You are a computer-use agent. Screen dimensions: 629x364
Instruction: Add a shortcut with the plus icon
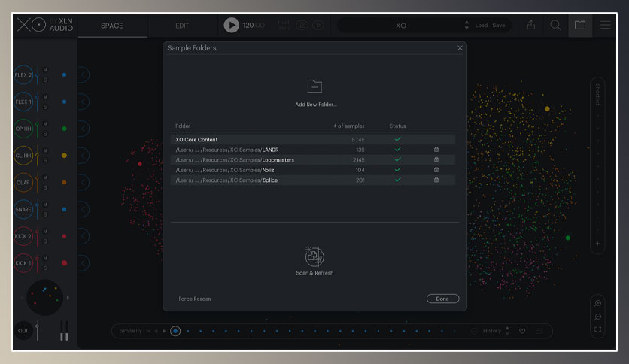pos(597,244)
